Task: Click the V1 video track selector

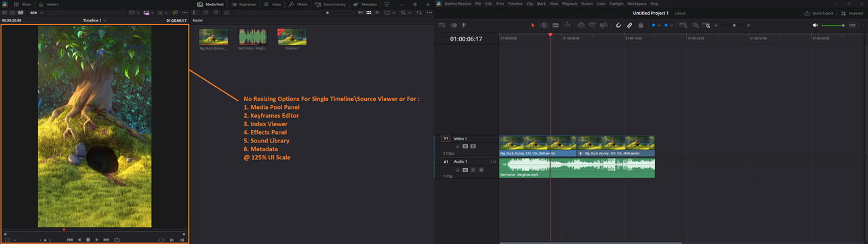Action: click(446, 138)
